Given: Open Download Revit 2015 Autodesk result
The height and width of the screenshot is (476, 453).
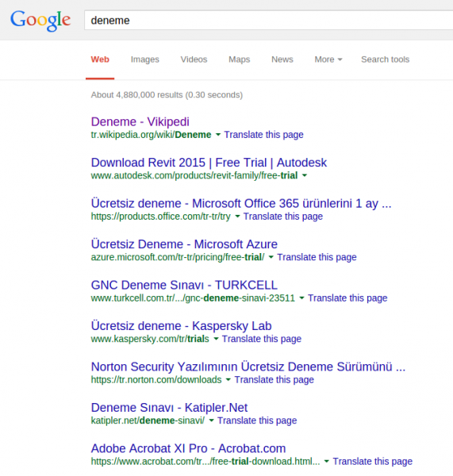Looking at the screenshot, I should [x=209, y=163].
